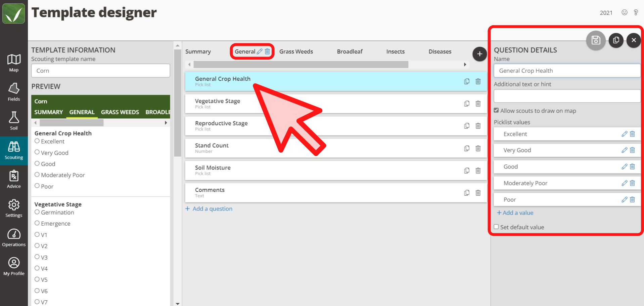Image resolution: width=644 pixels, height=306 pixels.
Task: Click the smiley feedback icon
Action: coord(625,12)
